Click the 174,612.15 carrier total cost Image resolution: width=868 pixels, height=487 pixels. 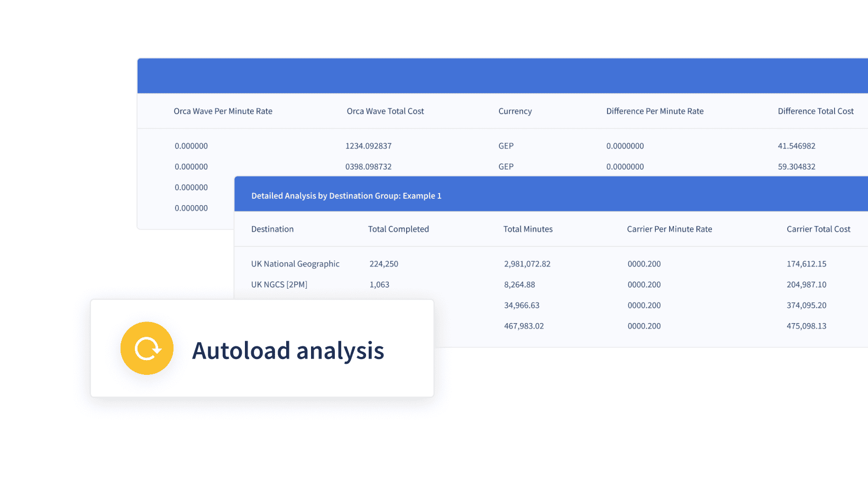[807, 264]
